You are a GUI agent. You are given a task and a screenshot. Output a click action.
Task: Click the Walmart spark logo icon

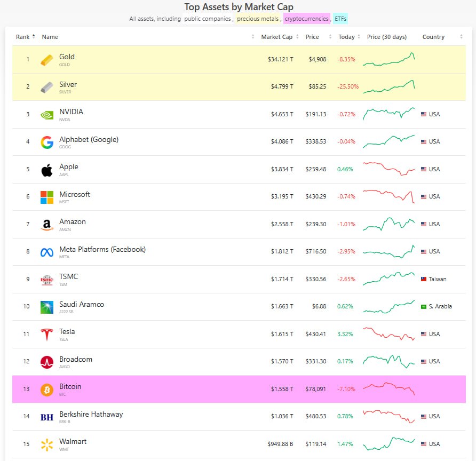(47, 444)
